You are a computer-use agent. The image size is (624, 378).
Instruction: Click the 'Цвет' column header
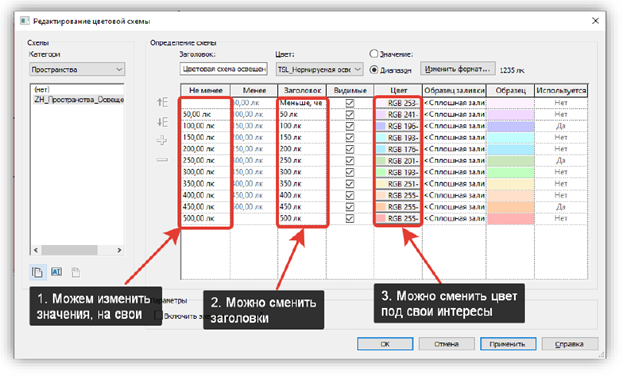point(398,90)
